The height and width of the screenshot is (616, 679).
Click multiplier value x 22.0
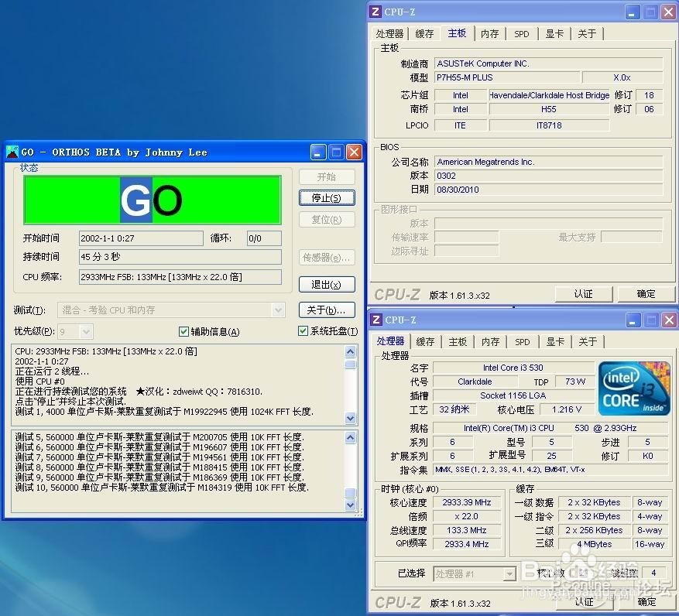(x=467, y=516)
